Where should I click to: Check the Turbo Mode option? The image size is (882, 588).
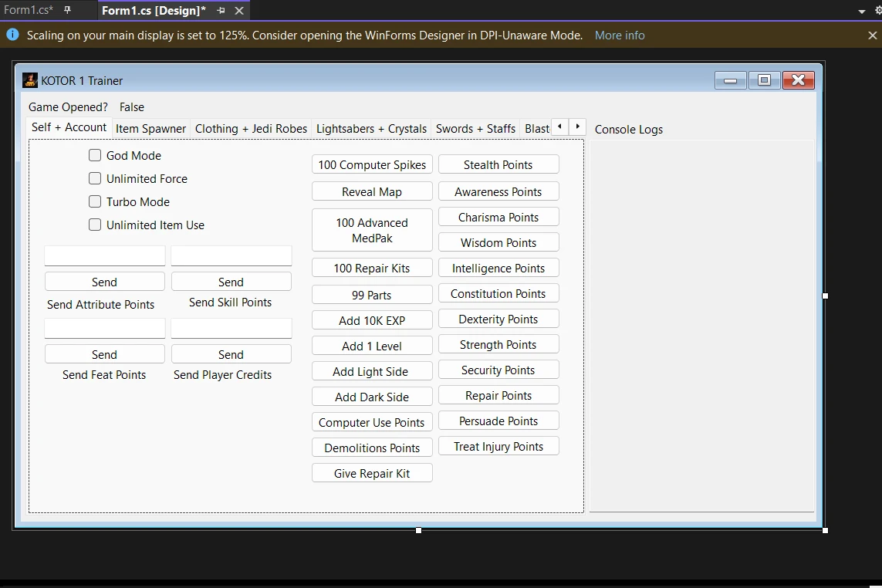[x=95, y=201]
